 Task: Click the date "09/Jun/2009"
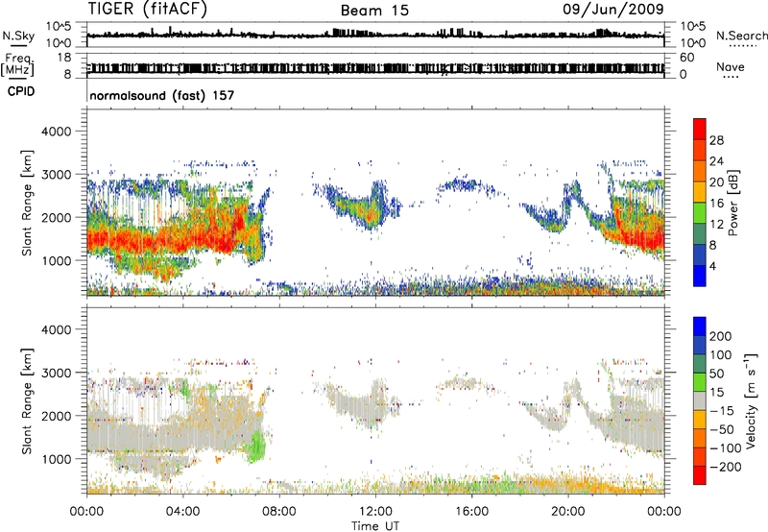click(x=613, y=9)
